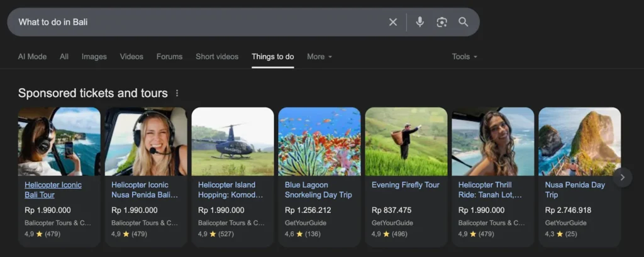The width and height of the screenshot is (644, 257).
Task: Click the magnifying glass search icon
Action: pyautogui.click(x=464, y=22)
